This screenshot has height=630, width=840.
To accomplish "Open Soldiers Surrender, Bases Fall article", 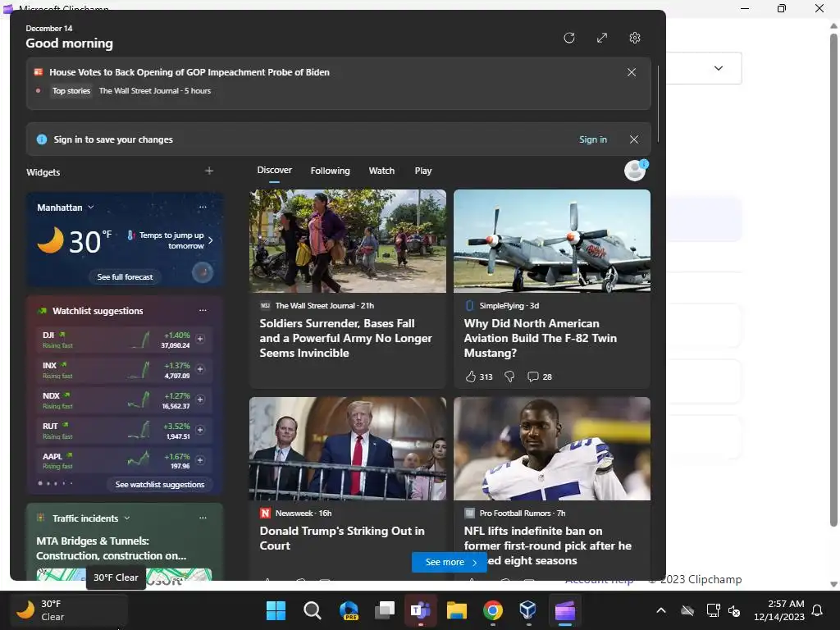I will tap(345, 338).
